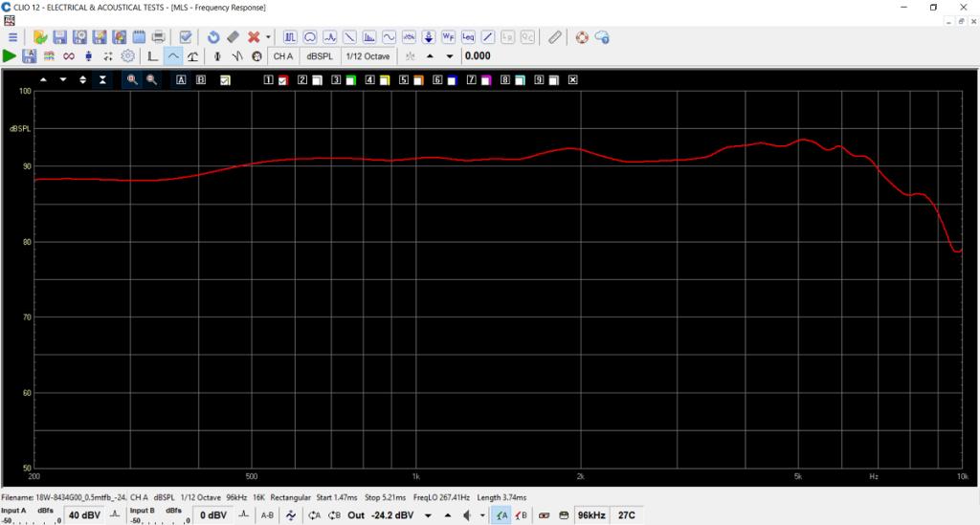Print the graph with printer icon

159,37
